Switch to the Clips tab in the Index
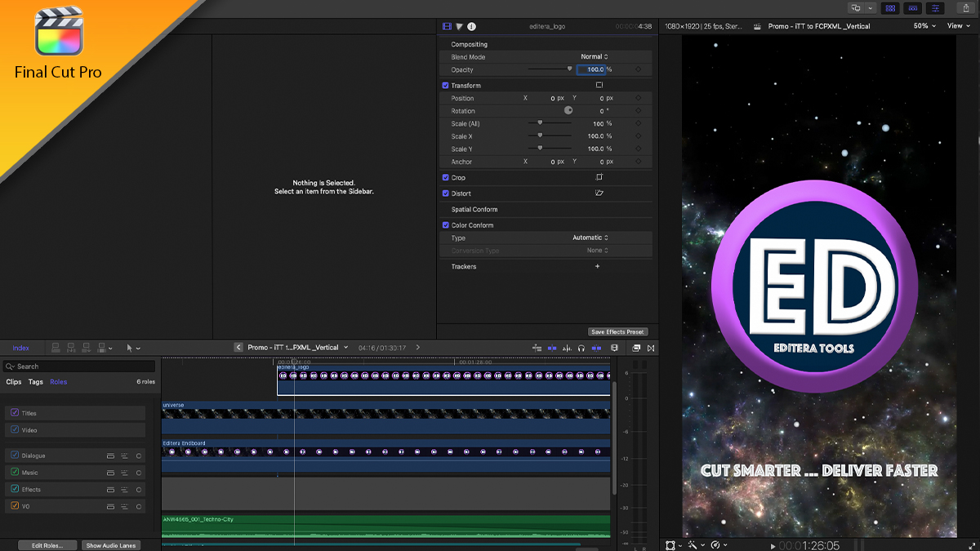Viewport: 980px width, 551px height. [x=13, y=381]
